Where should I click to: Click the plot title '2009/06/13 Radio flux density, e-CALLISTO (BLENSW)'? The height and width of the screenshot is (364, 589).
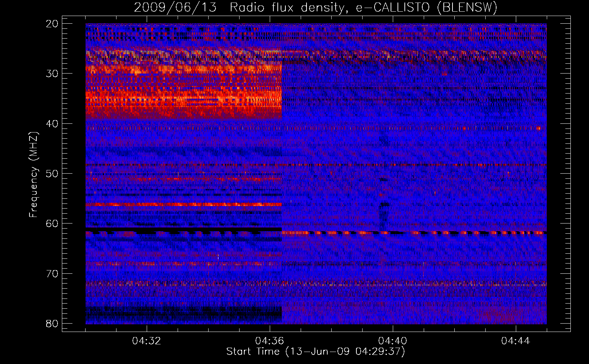tap(316, 7)
